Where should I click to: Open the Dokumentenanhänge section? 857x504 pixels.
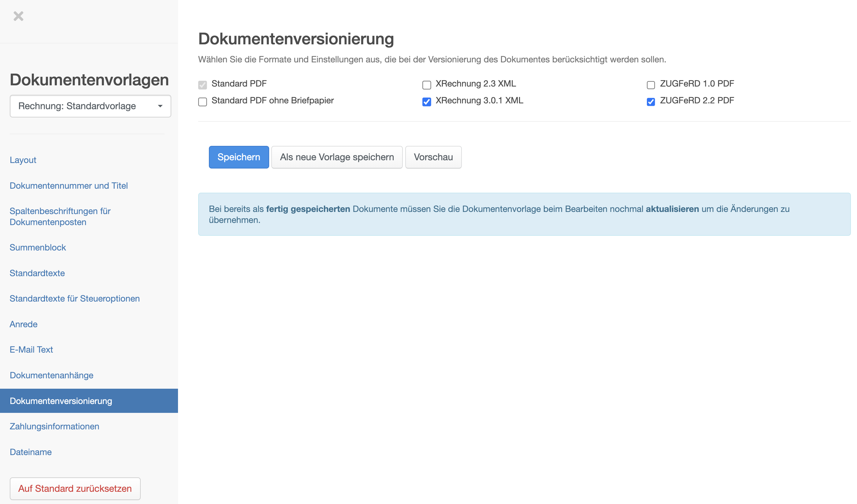coord(51,375)
